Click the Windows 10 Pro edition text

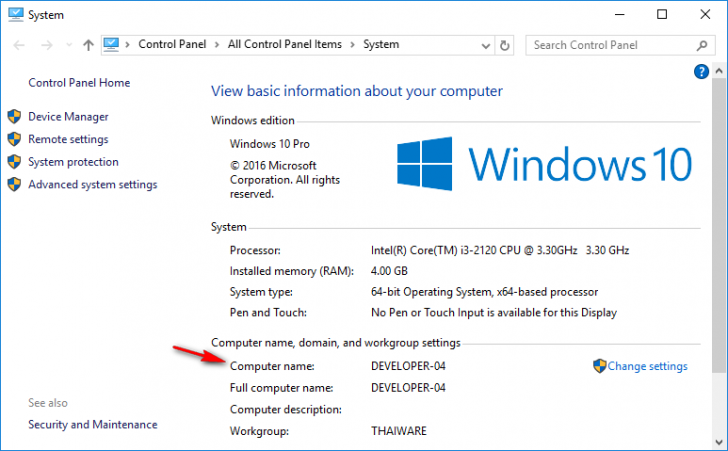[x=270, y=144]
